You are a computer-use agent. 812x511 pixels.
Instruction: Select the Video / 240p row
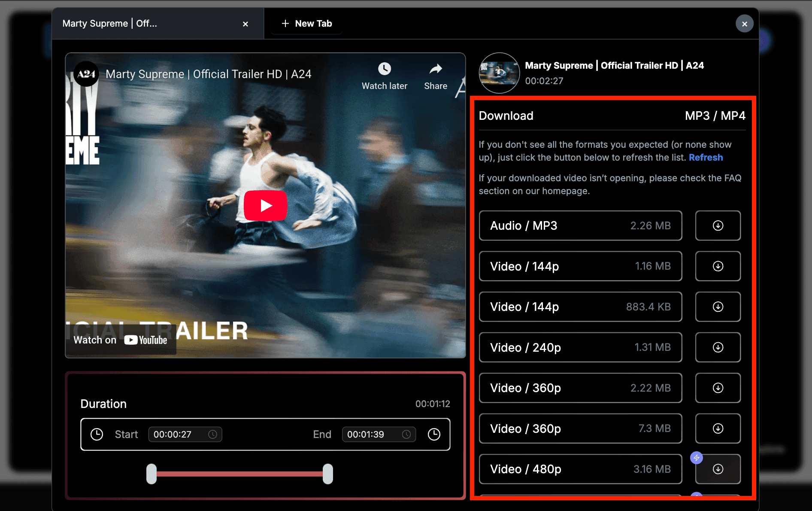(580, 347)
